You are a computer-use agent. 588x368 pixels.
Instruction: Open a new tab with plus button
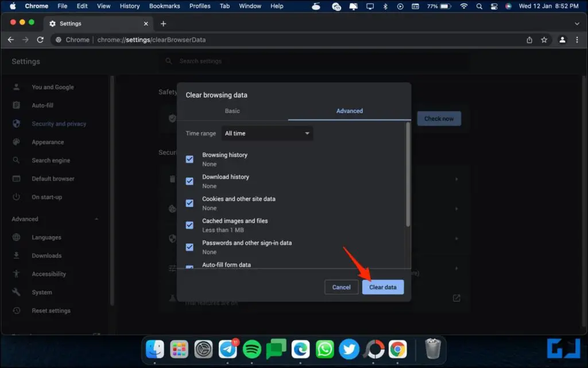click(163, 24)
